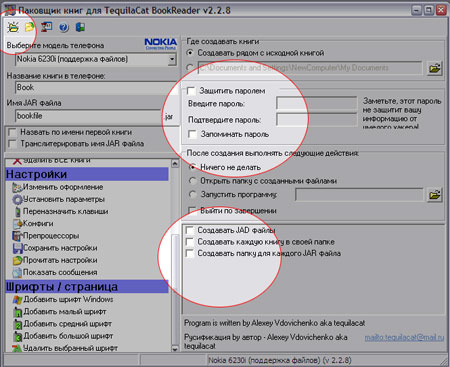Click the yellow folder with green arrow icon
This screenshot has width=450, height=367.
(30, 27)
